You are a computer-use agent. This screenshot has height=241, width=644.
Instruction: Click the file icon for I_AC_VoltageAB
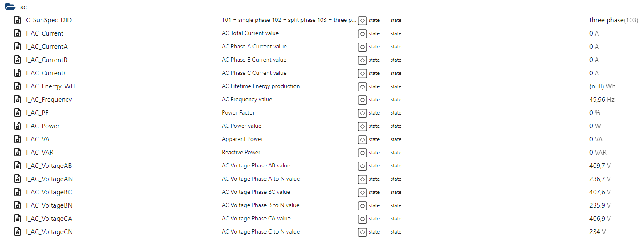pyautogui.click(x=17, y=165)
